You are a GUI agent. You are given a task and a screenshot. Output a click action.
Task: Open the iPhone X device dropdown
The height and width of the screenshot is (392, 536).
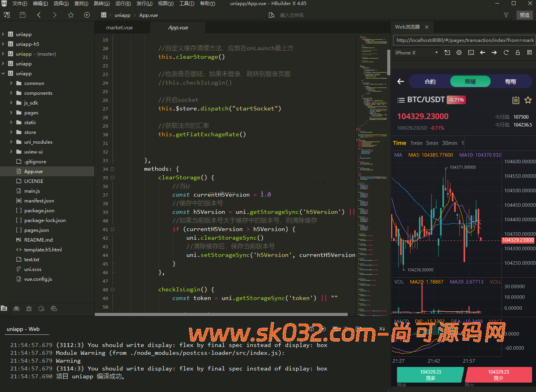tap(416, 52)
